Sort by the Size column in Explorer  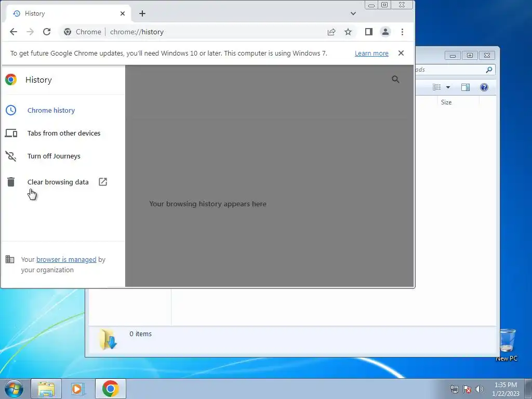click(x=458, y=102)
